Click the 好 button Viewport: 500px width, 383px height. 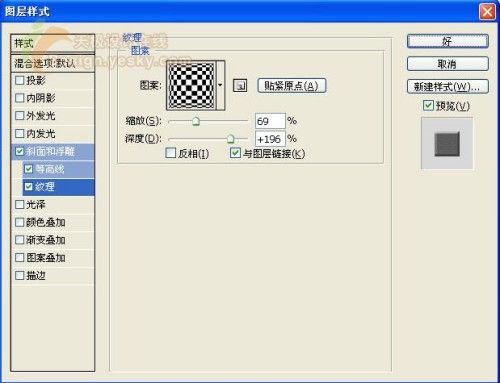448,41
